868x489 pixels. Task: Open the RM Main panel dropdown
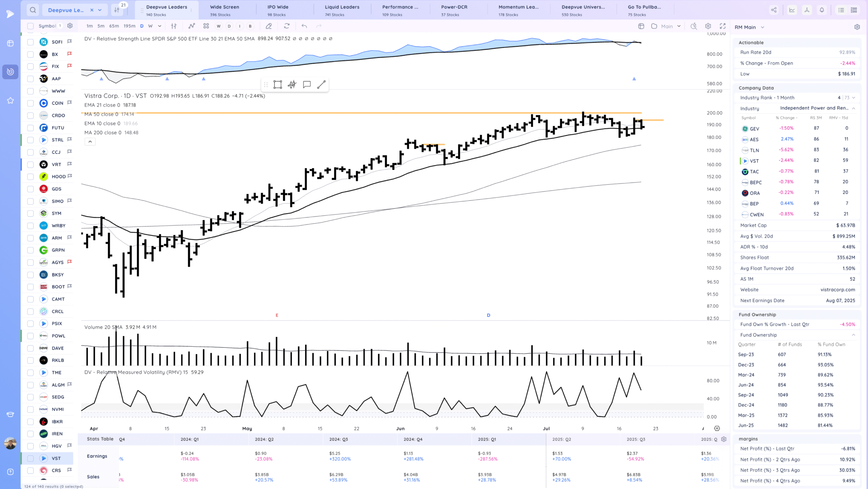(x=763, y=27)
